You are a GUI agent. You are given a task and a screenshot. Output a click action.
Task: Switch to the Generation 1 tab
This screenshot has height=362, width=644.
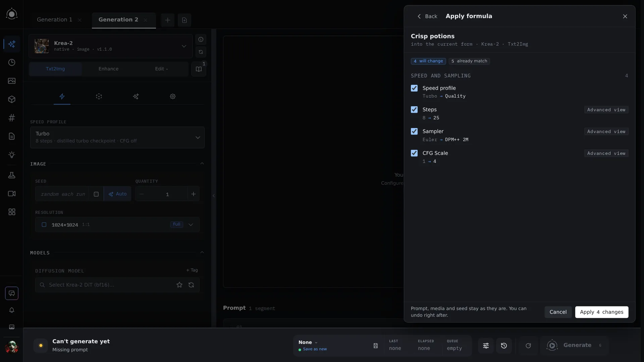pos(55,20)
